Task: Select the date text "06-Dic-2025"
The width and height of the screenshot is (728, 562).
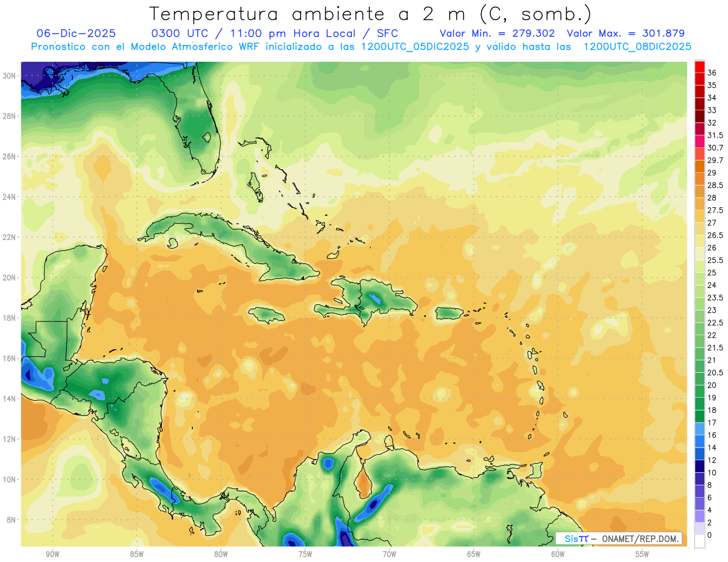Action: click(76, 33)
